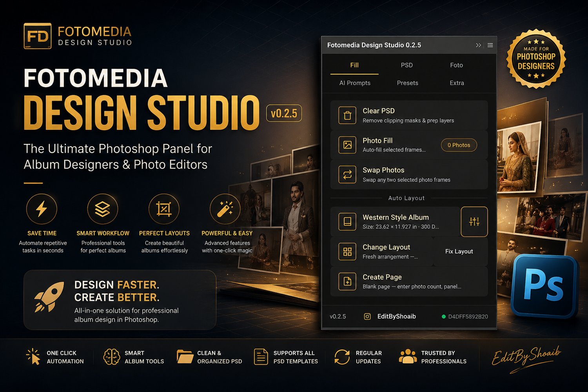Click the Photoshop Ps logo
This screenshot has width=588, height=392.
pos(544,286)
